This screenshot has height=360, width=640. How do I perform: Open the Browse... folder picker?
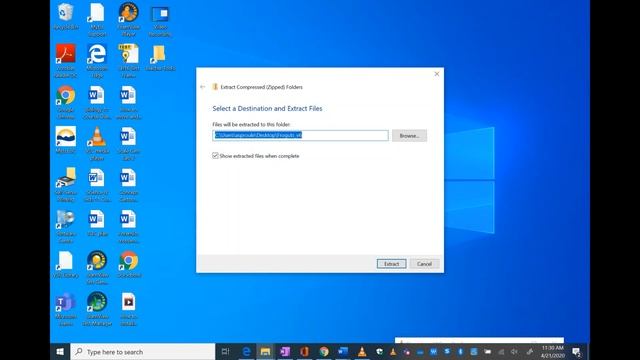coord(409,136)
